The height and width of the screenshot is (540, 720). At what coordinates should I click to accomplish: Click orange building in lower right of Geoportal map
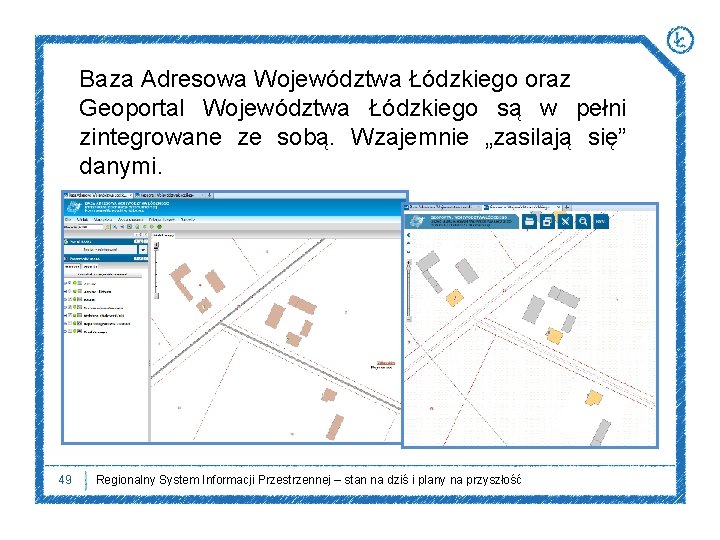point(594,398)
